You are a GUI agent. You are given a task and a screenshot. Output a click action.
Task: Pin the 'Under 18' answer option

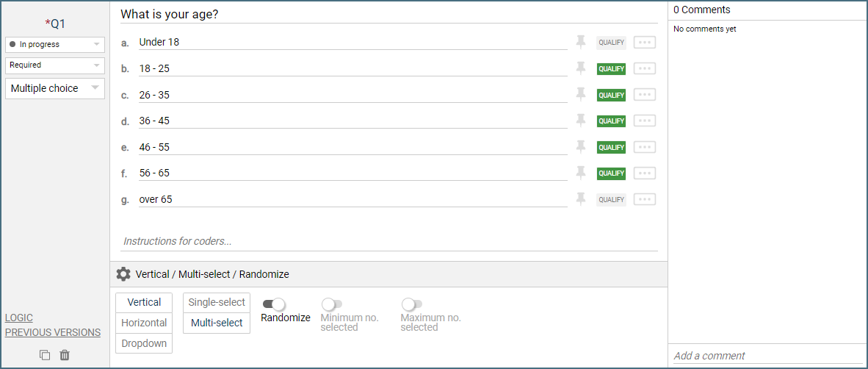click(581, 42)
